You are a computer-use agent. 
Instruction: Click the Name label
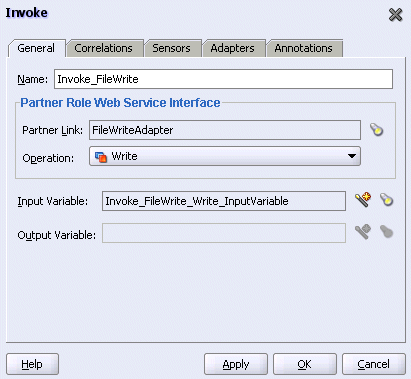click(33, 79)
